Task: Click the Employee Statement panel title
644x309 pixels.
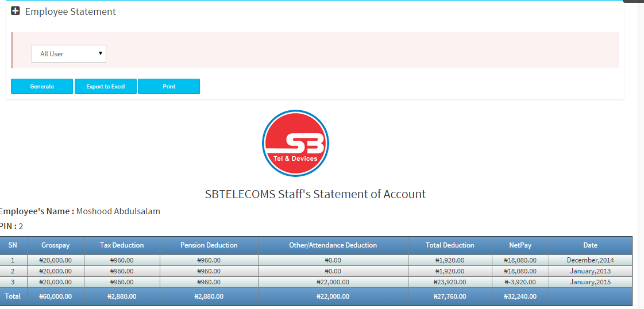Action: (x=71, y=11)
